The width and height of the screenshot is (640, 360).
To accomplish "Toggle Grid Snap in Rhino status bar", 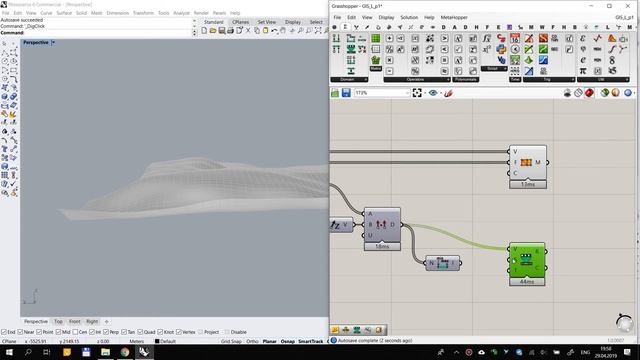I will (x=231, y=341).
